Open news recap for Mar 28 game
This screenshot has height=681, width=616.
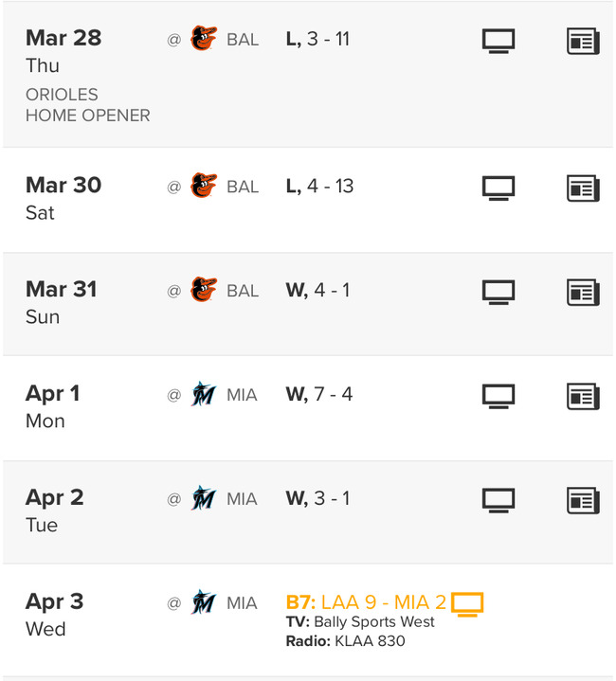click(x=583, y=42)
